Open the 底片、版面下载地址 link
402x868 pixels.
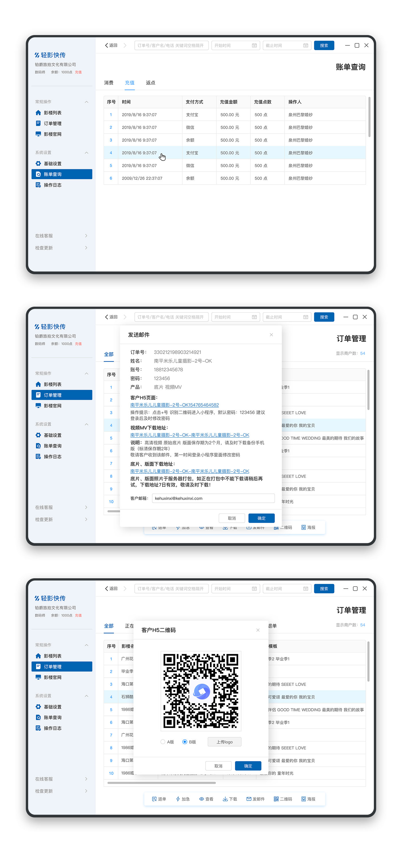coord(190,471)
